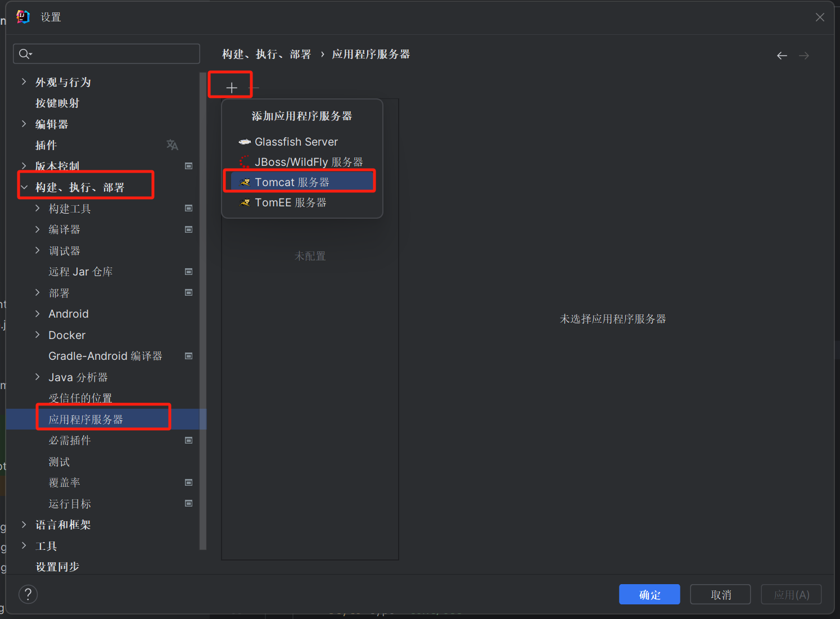840x619 pixels.
Task: Click the search magnifier icon
Action: [x=25, y=54]
